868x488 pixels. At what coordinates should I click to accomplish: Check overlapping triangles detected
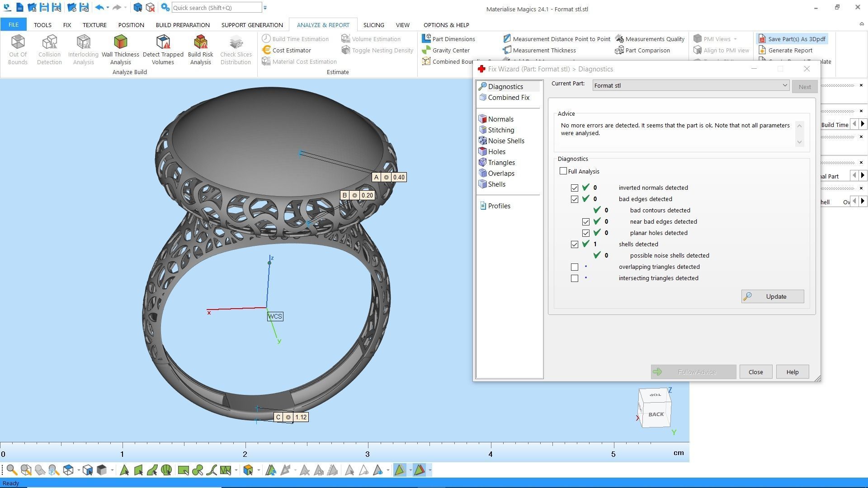point(575,267)
